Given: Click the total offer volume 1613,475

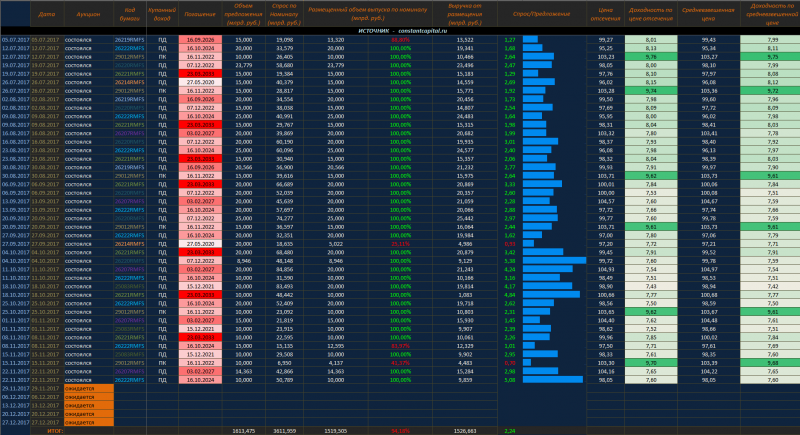Looking at the screenshot, I should [243, 430].
